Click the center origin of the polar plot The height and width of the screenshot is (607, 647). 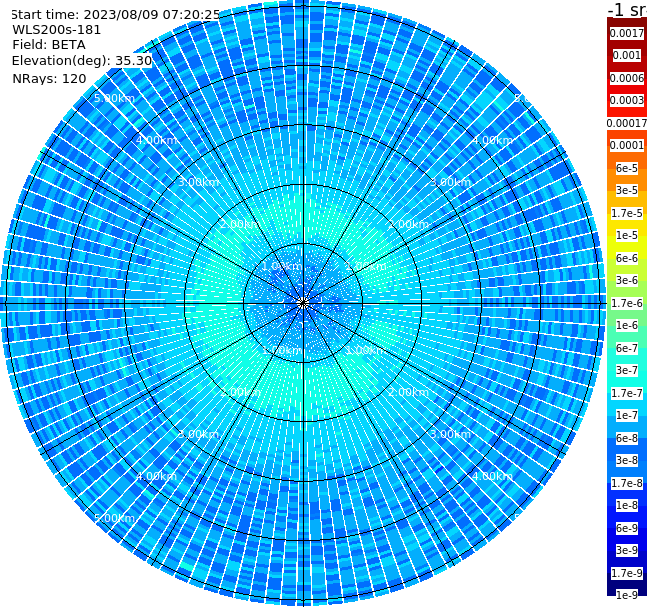303,303
